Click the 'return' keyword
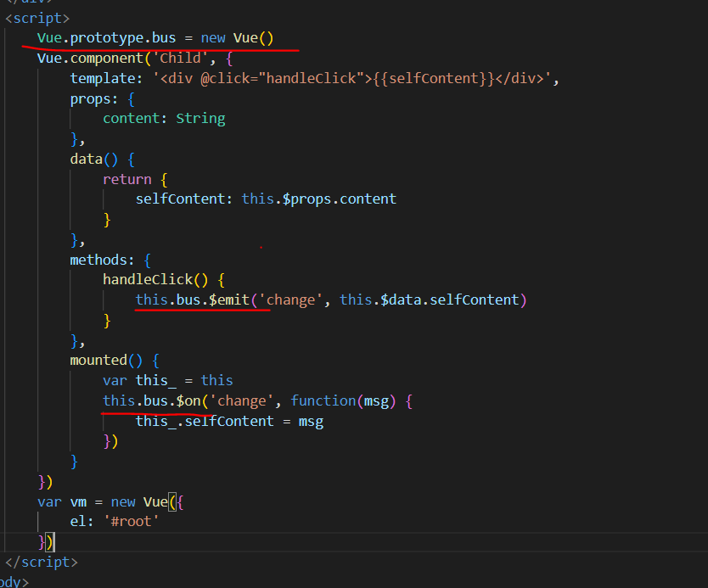Screen dimensions: 708x588 click(x=126, y=180)
